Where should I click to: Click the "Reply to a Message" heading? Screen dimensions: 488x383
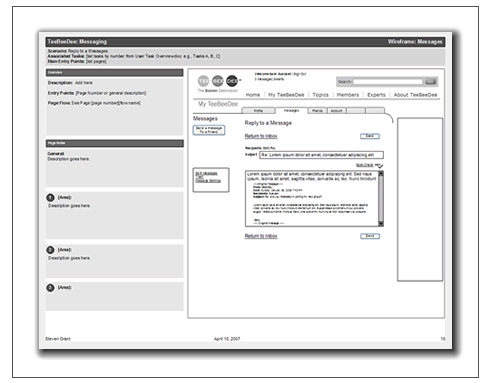pyautogui.click(x=268, y=123)
